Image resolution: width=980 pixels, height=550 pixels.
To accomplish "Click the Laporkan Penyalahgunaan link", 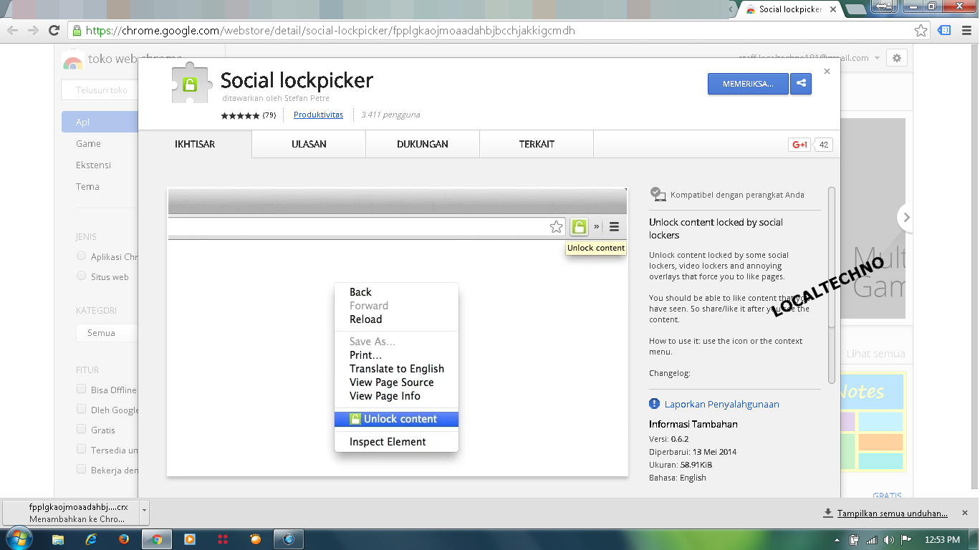I will (721, 404).
